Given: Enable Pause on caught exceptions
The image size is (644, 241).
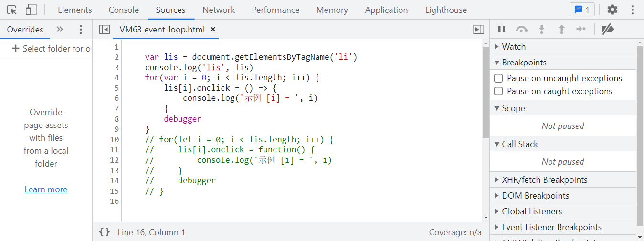Looking at the screenshot, I should pyautogui.click(x=498, y=91).
